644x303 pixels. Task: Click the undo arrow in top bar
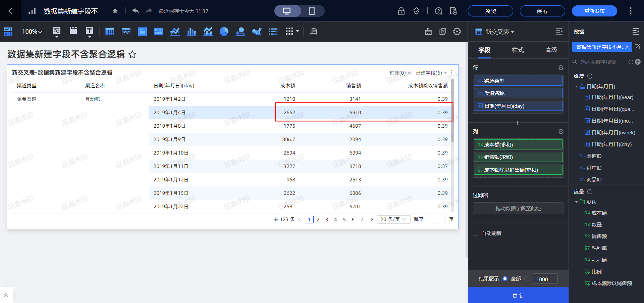[136, 11]
